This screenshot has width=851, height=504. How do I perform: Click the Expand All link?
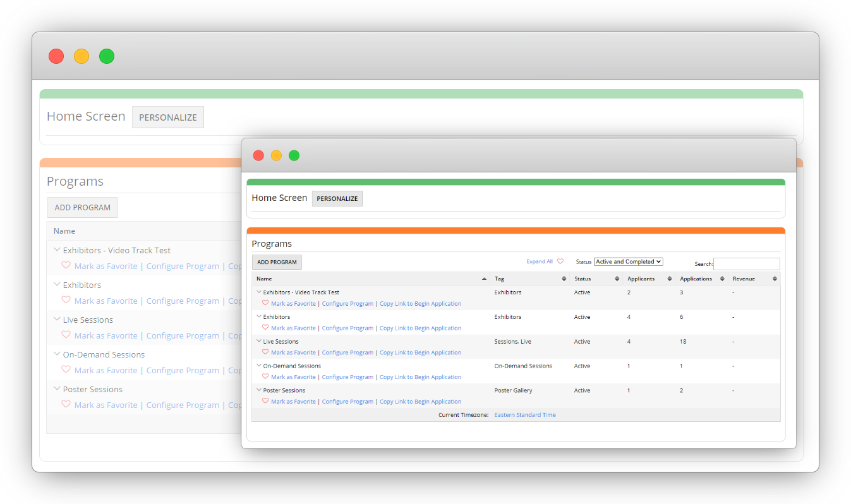tap(540, 261)
